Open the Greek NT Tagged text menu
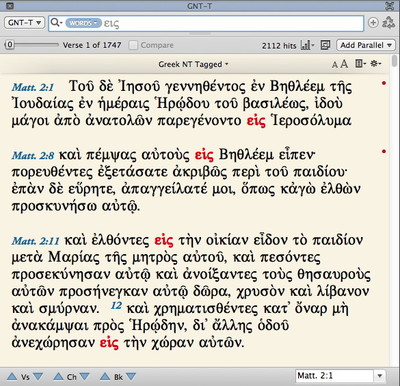400x386 pixels. [x=193, y=64]
